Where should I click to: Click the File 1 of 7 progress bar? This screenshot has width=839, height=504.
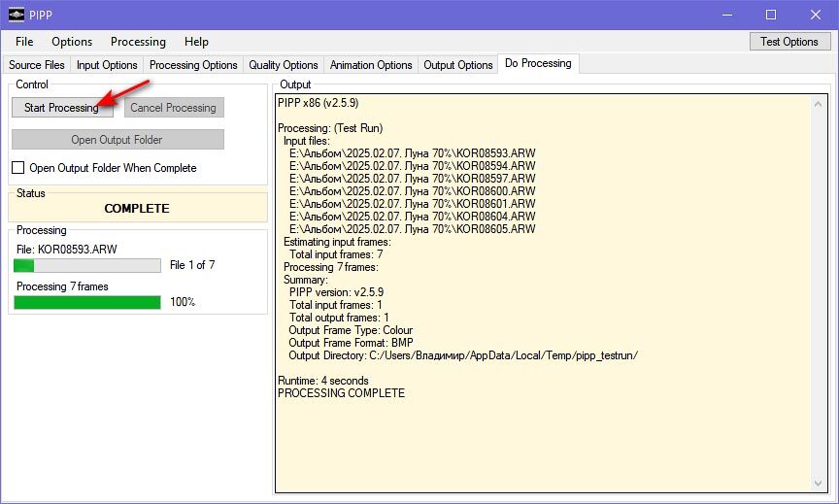(87, 265)
